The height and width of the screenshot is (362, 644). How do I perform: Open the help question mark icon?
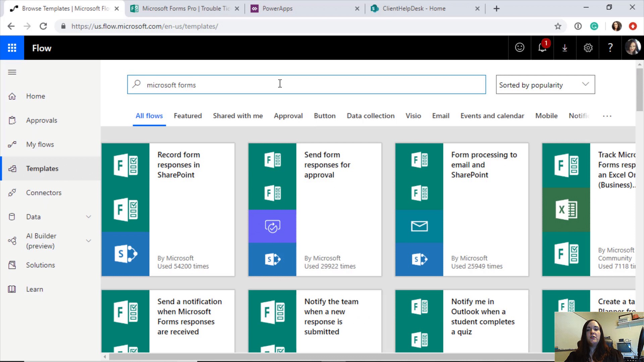[x=610, y=48]
